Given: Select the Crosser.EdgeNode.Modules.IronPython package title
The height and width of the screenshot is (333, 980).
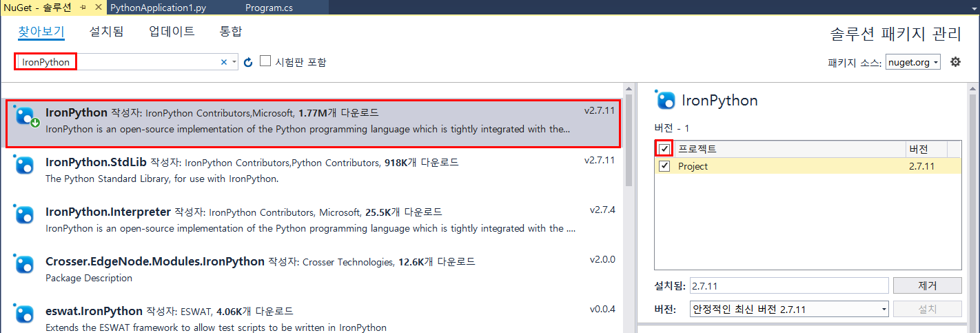Looking at the screenshot, I should coord(155,261).
